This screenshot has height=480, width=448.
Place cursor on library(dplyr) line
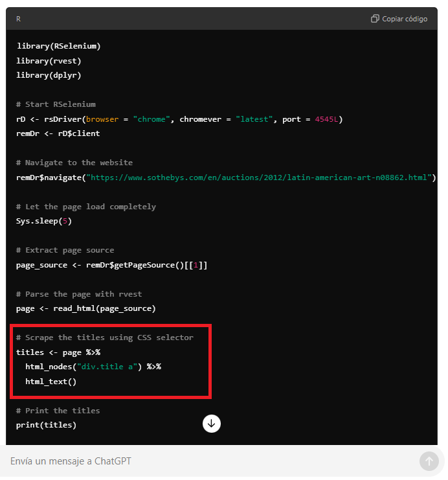coord(49,75)
